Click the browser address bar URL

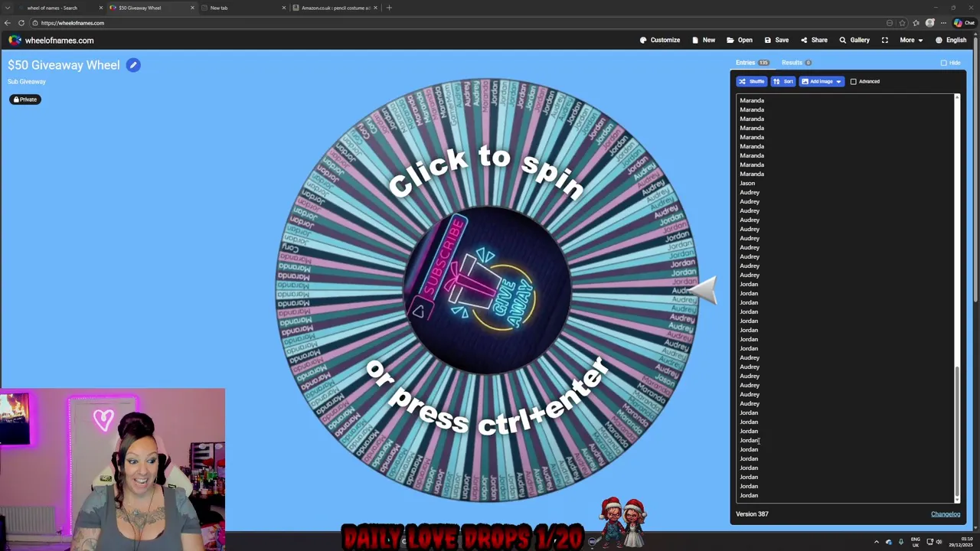click(73, 23)
